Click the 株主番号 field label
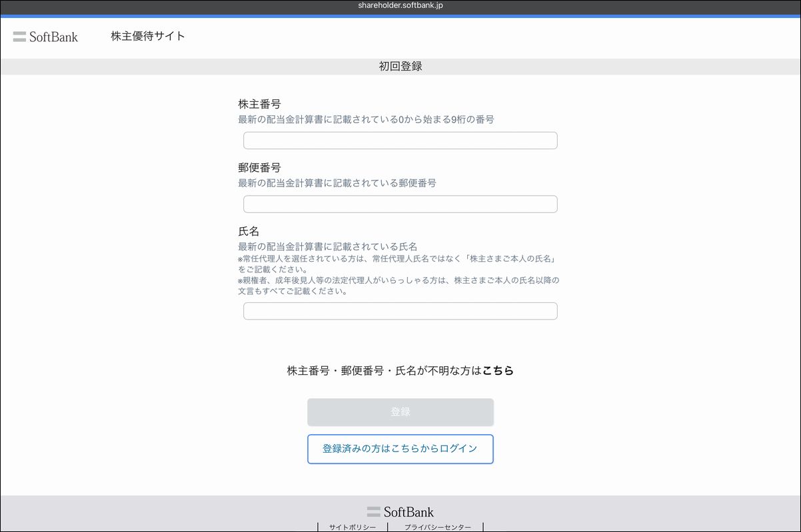The width and height of the screenshot is (801, 532). point(259,105)
